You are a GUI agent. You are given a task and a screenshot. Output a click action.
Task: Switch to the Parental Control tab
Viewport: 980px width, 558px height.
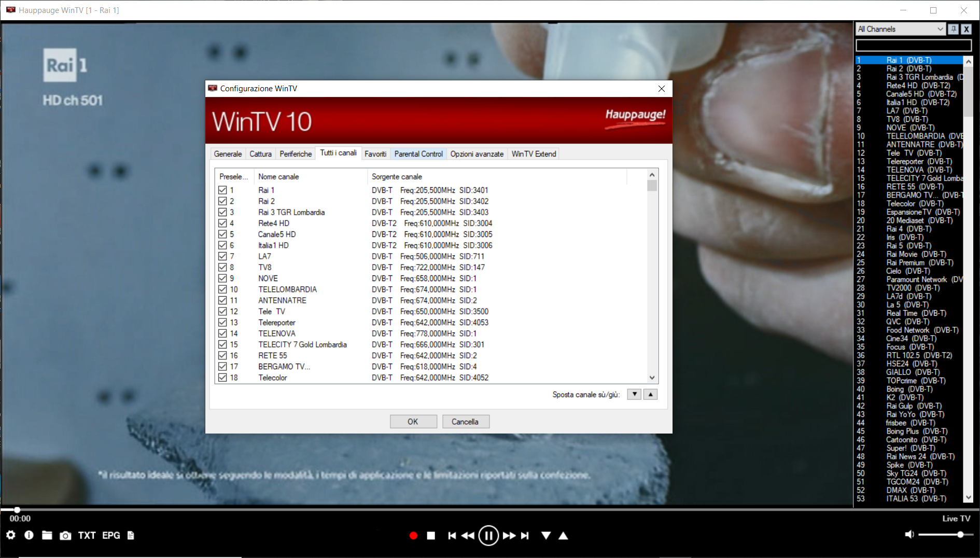418,154
